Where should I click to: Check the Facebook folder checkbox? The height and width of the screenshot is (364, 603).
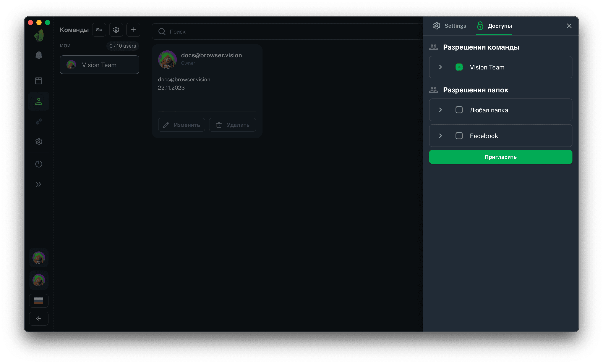click(x=459, y=136)
